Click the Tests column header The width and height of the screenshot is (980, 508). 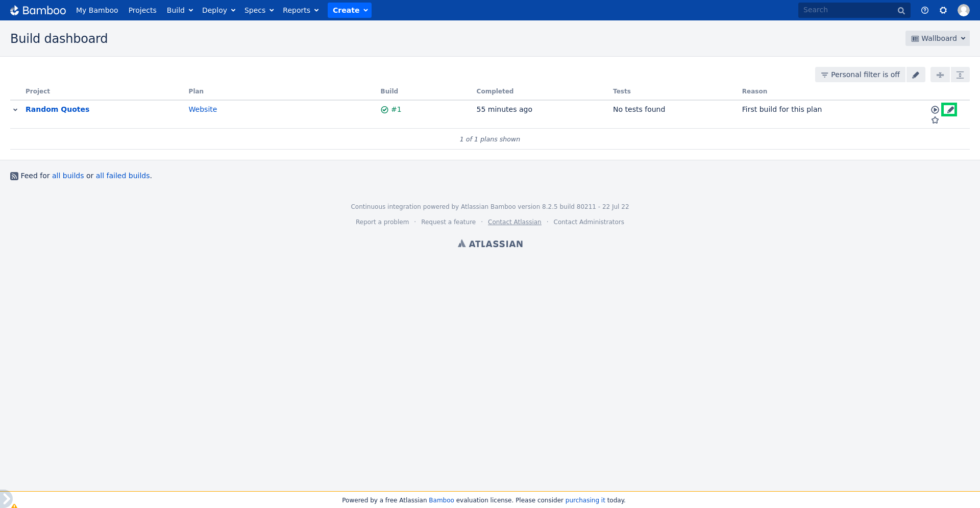tap(622, 91)
